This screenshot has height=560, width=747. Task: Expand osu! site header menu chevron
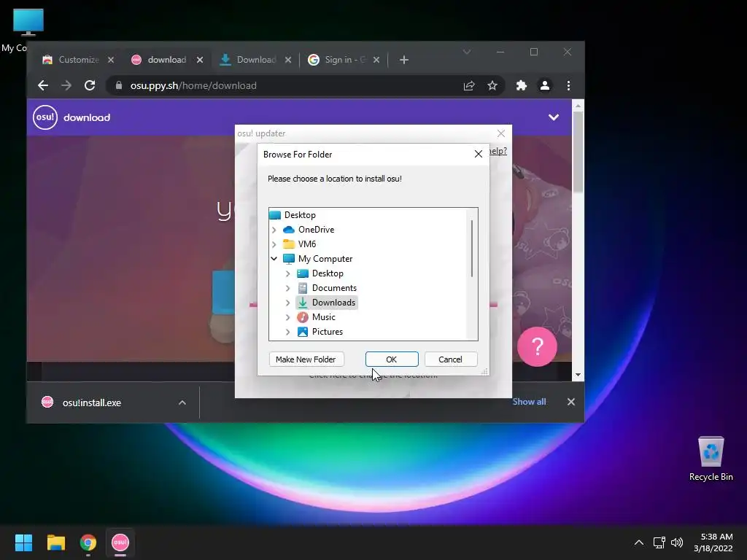554,117
